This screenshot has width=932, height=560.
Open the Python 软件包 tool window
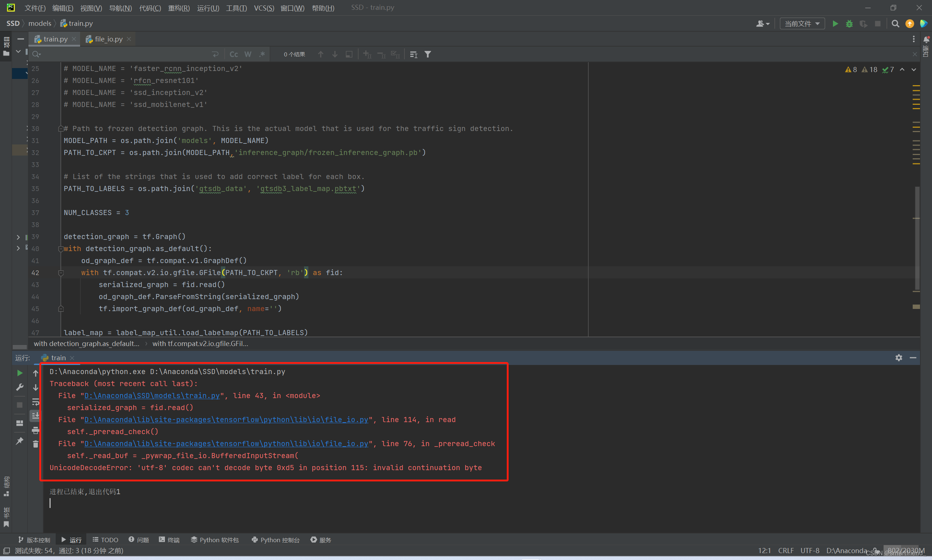point(215,540)
